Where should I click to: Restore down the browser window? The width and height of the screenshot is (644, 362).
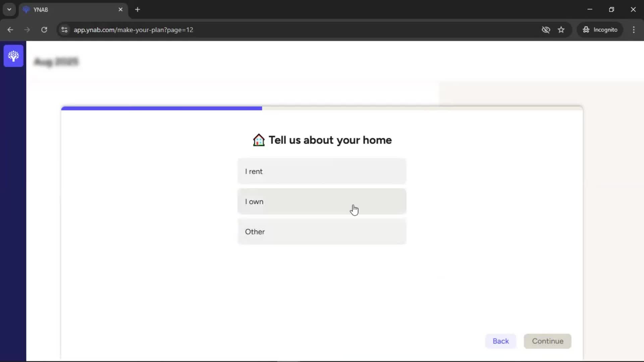[611, 10]
